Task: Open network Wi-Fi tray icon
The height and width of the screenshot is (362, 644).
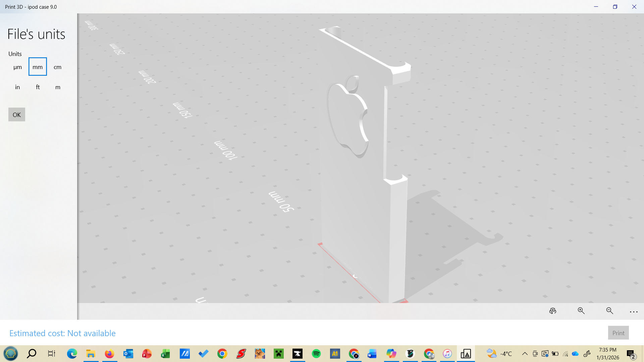Action: coord(566,354)
